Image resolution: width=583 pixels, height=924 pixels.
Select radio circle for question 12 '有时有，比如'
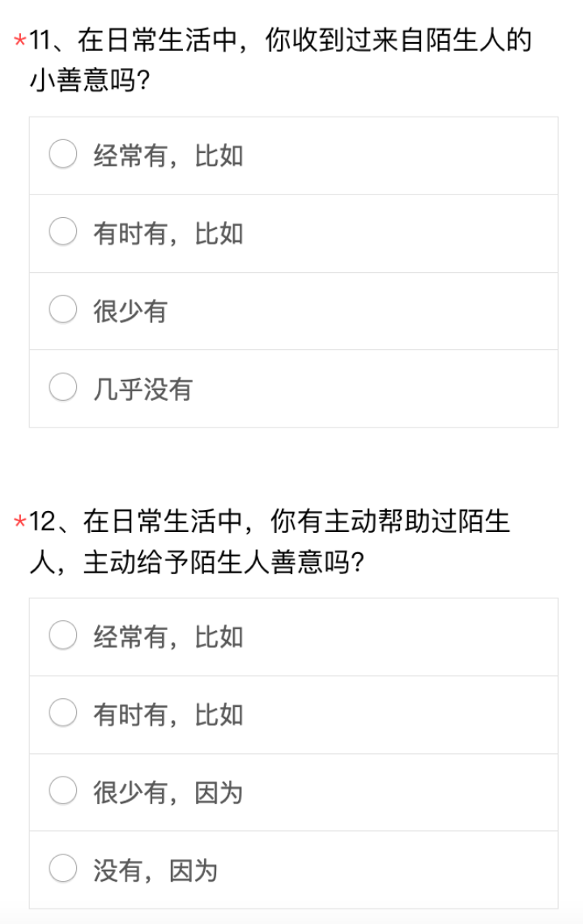tap(63, 713)
